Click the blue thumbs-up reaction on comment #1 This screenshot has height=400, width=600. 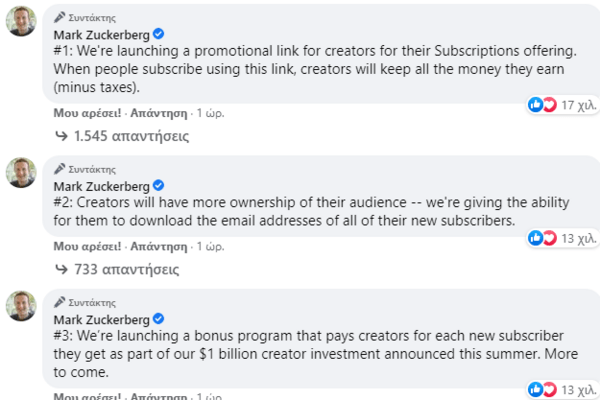pyautogui.click(x=536, y=104)
